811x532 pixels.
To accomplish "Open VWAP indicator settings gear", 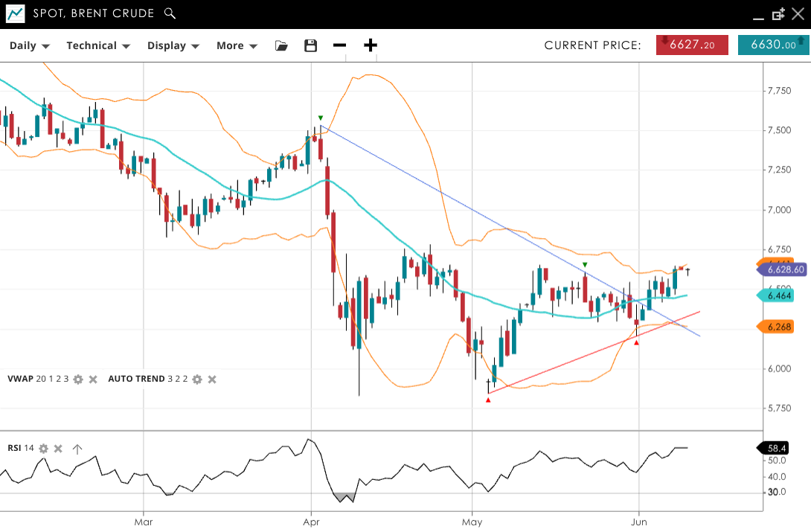I will 78,379.
